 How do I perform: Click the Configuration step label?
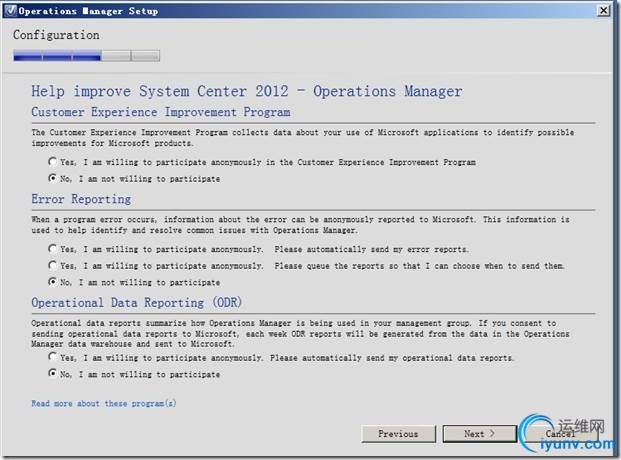(56, 35)
